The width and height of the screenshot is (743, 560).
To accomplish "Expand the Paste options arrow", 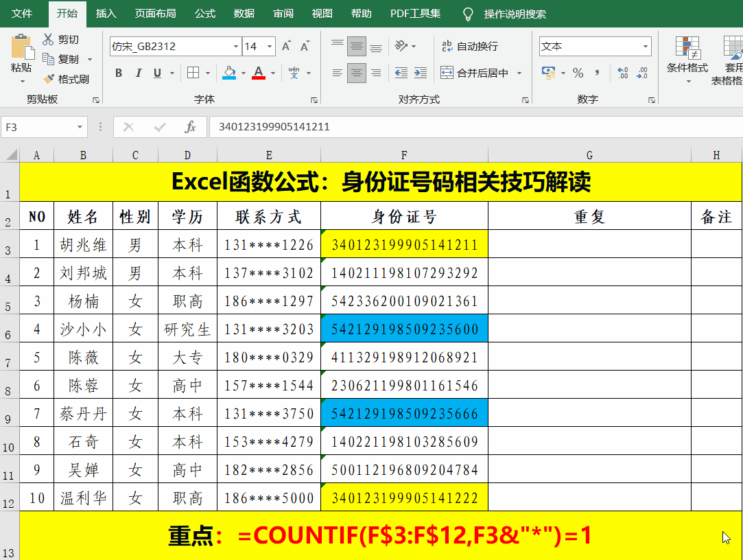I will [22, 81].
